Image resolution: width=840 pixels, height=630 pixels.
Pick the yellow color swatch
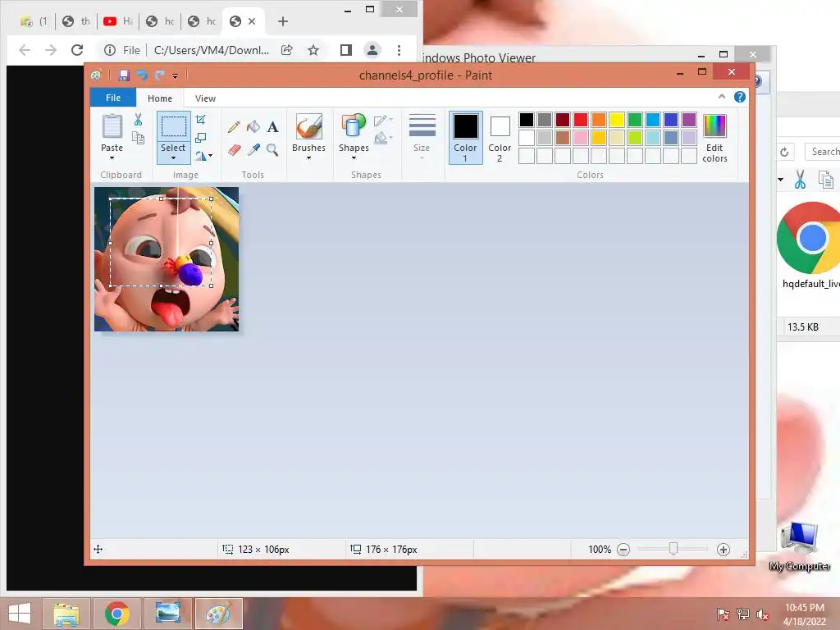tap(617, 120)
